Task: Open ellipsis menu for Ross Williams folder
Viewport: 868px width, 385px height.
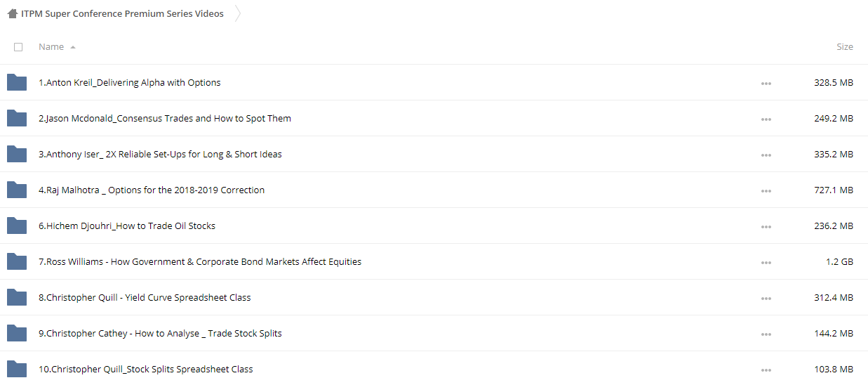Action: tap(766, 262)
